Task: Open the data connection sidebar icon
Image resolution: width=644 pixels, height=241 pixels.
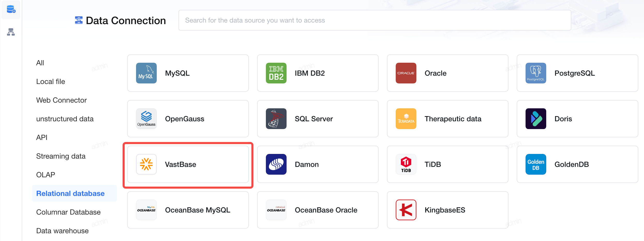Action: [x=11, y=10]
